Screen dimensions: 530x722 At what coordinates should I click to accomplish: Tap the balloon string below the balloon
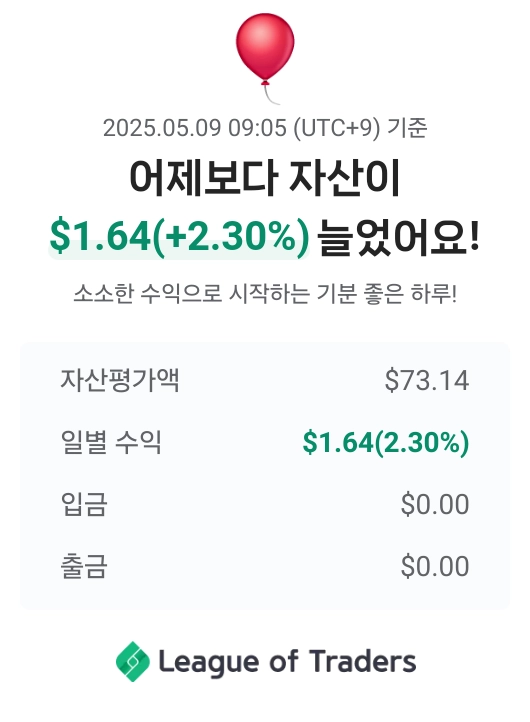tap(271, 95)
